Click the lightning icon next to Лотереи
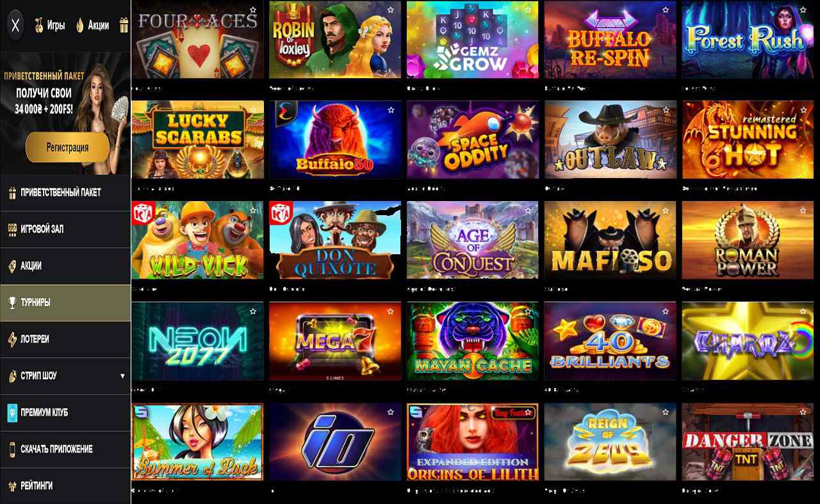Image resolution: width=820 pixels, height=504 pixels. point(12,339)
